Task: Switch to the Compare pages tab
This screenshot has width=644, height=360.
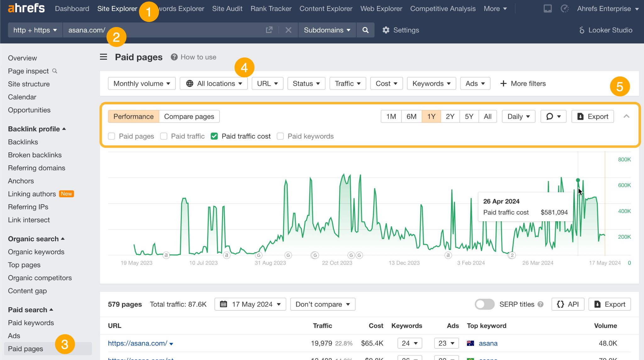Action: coord(189,116)
